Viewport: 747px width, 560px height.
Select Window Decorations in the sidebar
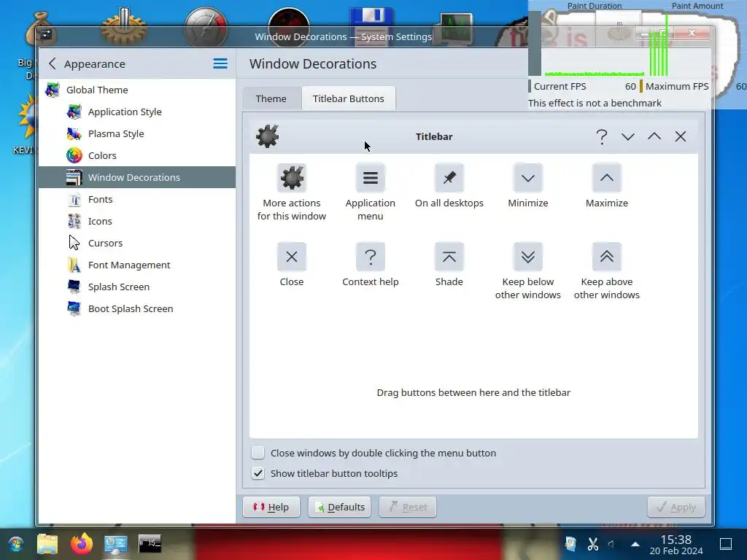[137, 177]
